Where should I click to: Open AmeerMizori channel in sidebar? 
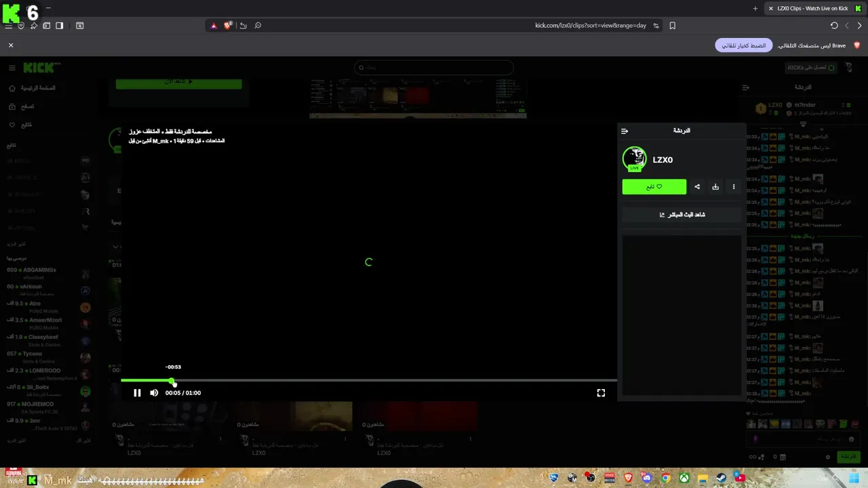46,323
